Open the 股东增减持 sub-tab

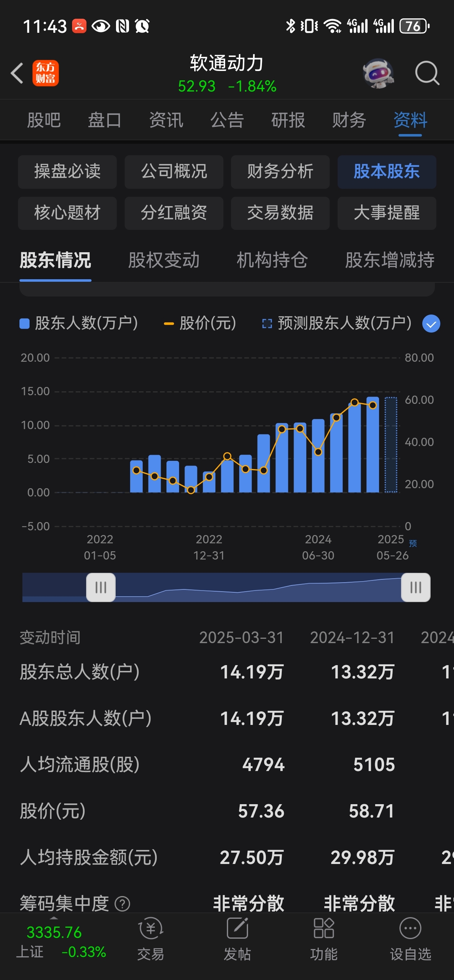[390, 260]
